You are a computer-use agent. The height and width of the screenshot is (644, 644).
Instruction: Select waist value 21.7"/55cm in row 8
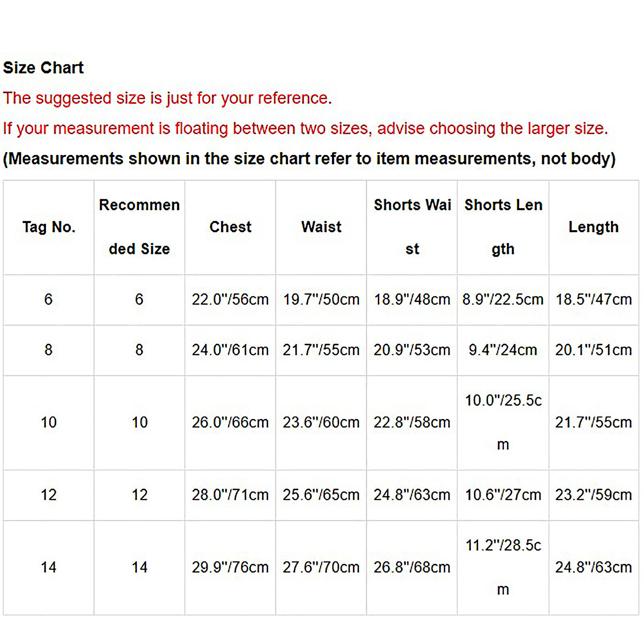tap(321, 350)
